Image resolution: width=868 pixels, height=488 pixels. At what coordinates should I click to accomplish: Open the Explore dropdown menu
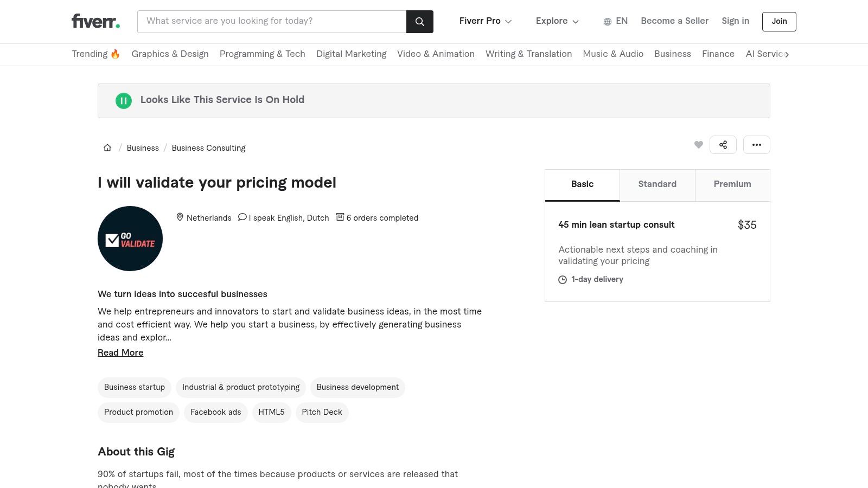pos(557,21)
